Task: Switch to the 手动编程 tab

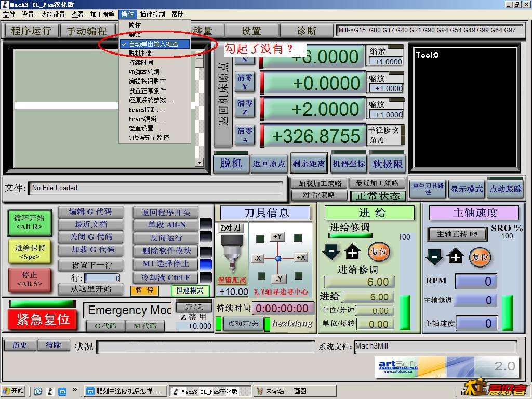Action: (x=87, y=31)
